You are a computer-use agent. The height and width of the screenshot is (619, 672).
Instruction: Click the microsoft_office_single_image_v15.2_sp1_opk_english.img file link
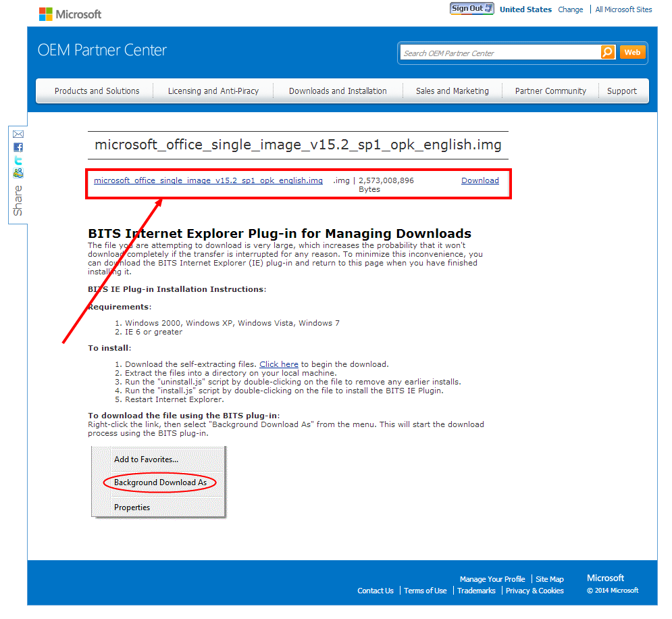point(208,180)
